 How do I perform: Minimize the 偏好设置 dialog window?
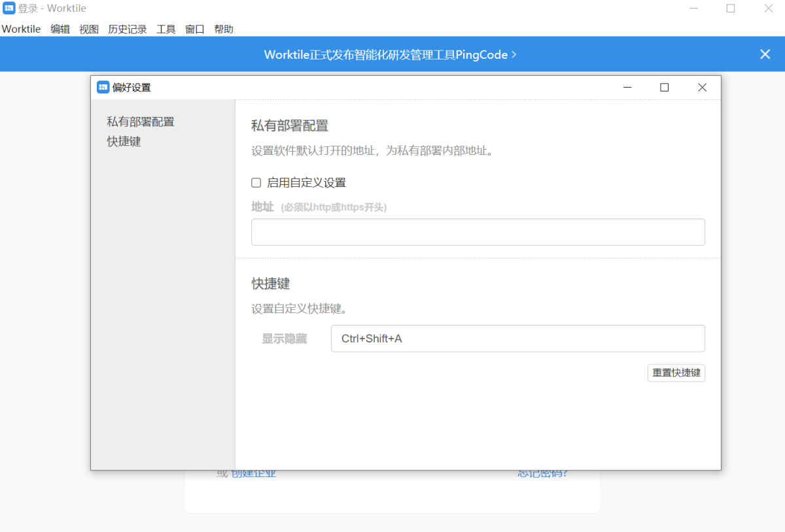[627, 88]
